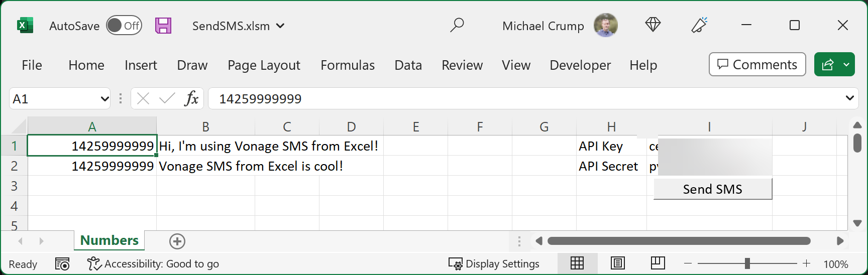Click the Send SMS button
Viewport: 868px width, 275px height.
pyautogui.click(x=712, y=189)
